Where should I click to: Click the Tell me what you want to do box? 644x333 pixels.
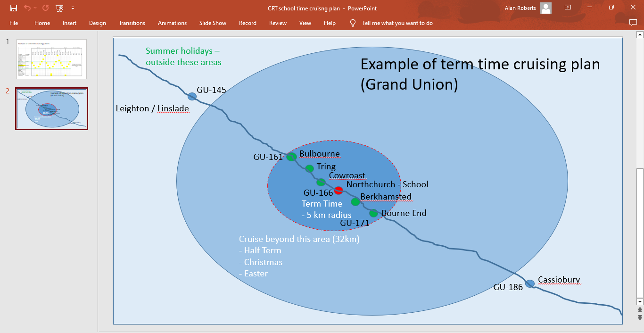[397, 23]
